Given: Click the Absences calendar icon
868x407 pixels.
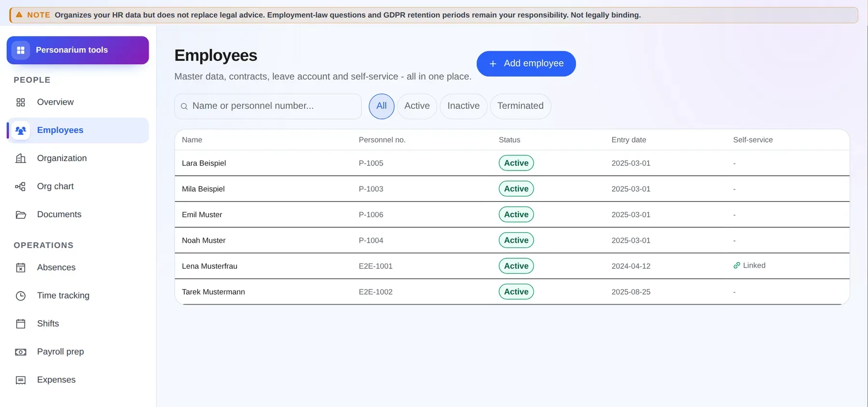Looking at the screenshot, I should pyautogui.click(x=21, y=268).
